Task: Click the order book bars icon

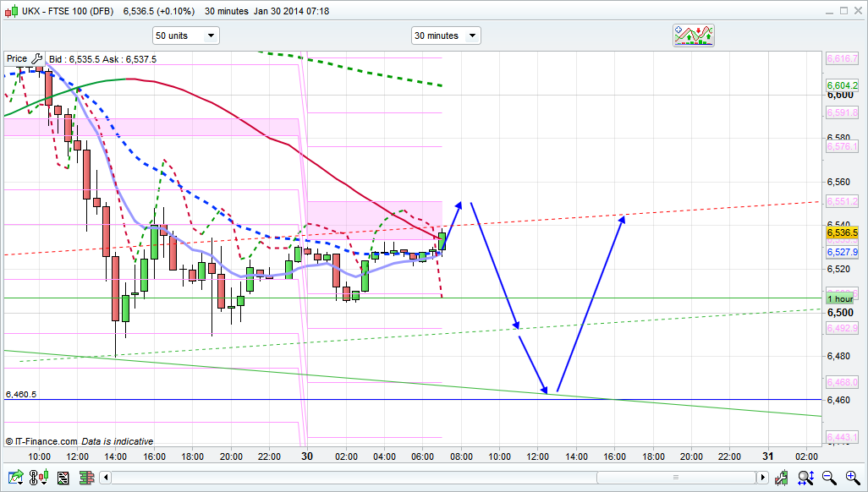Action: pos(85,478)
